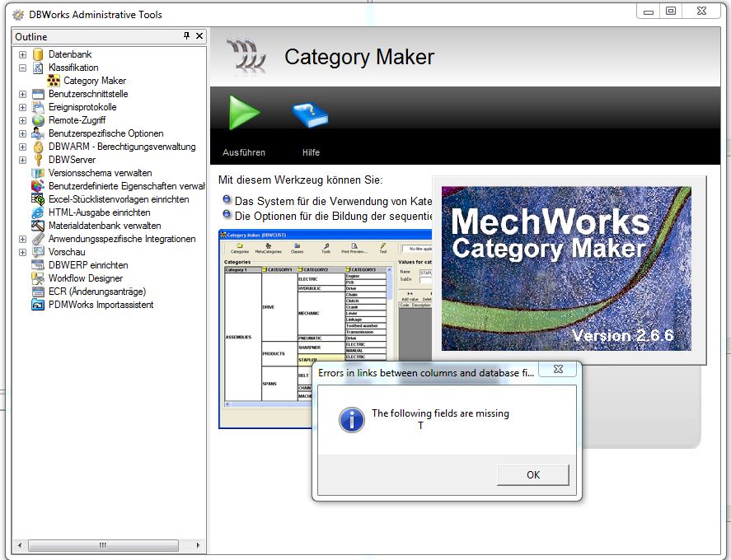Viewport: 731px width, 560px height.
Task: Click the PDMWorks Importassistent icon
Action: tap(38, 305)
